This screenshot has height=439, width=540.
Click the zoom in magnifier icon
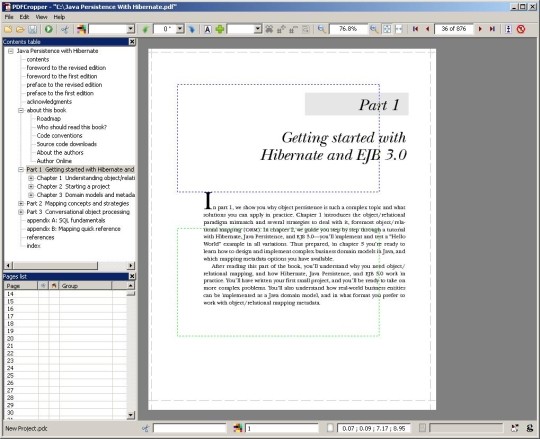[x=374, y=29]
